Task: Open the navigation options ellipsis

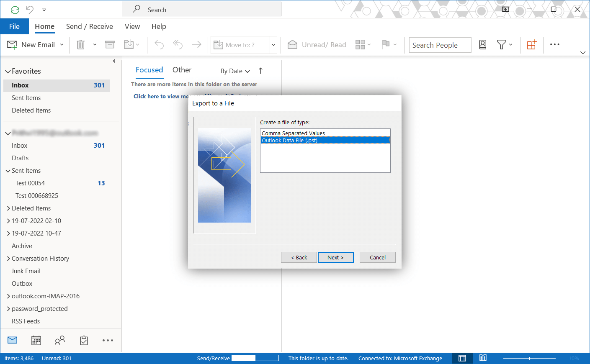Action: 108,341
